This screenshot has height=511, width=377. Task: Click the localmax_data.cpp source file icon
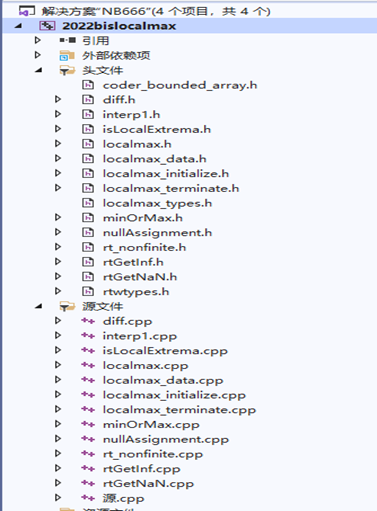tap(88, 380)
